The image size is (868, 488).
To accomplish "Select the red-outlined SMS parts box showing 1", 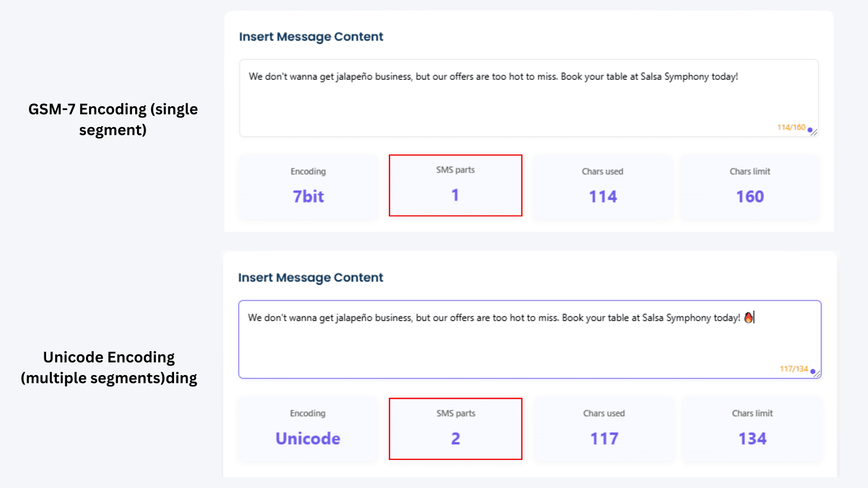I will tap(455, 185).
